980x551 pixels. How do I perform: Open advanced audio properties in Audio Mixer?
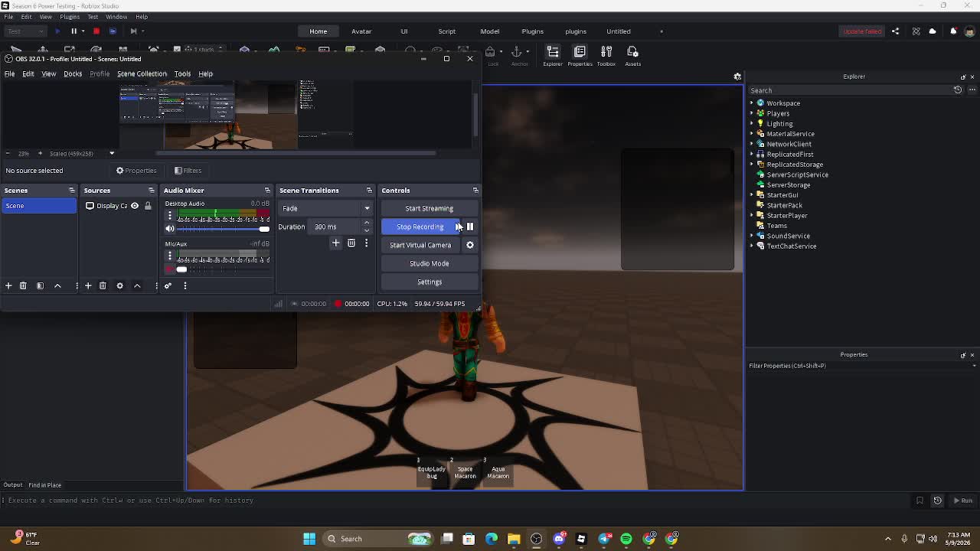pos(168,285)
